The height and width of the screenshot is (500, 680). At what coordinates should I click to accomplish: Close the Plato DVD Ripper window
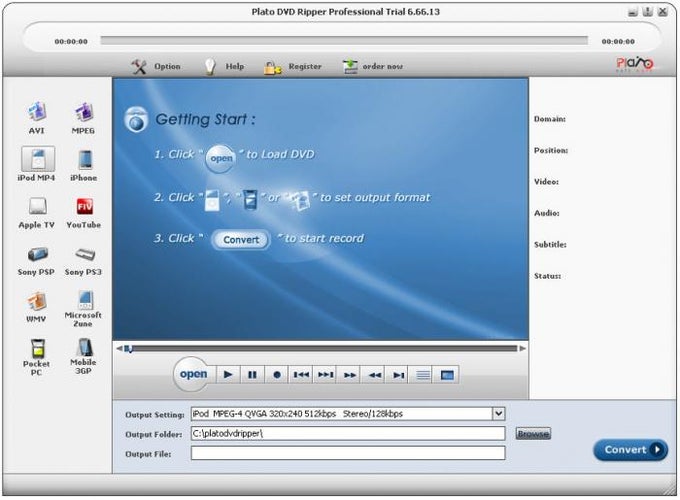coord(662,12)
